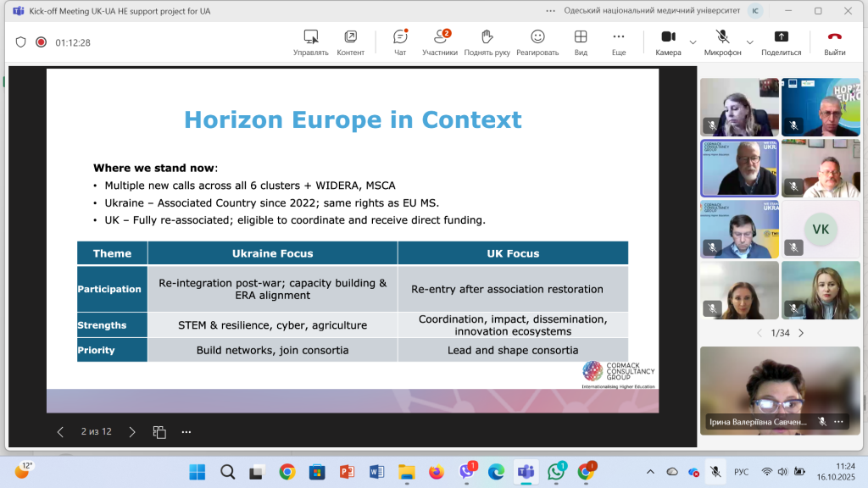
Task: Open the Чат panel
Action: pos(400,42)
